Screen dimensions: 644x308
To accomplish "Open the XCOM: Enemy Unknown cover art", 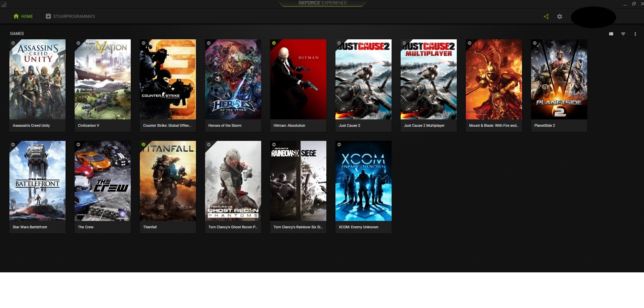I will click(363, 181).
